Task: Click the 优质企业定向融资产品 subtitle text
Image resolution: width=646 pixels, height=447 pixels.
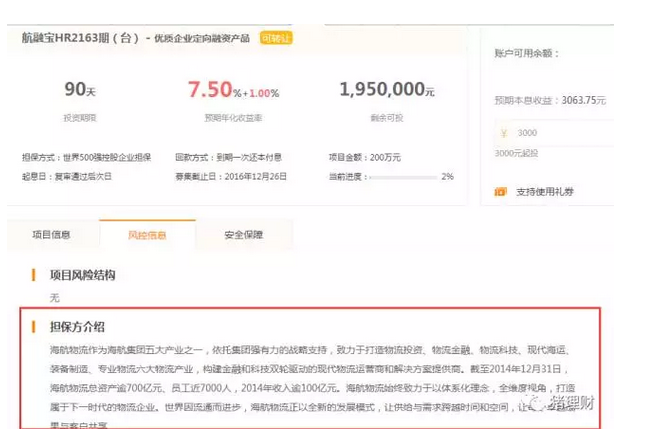Action: (x=202, y=38)
